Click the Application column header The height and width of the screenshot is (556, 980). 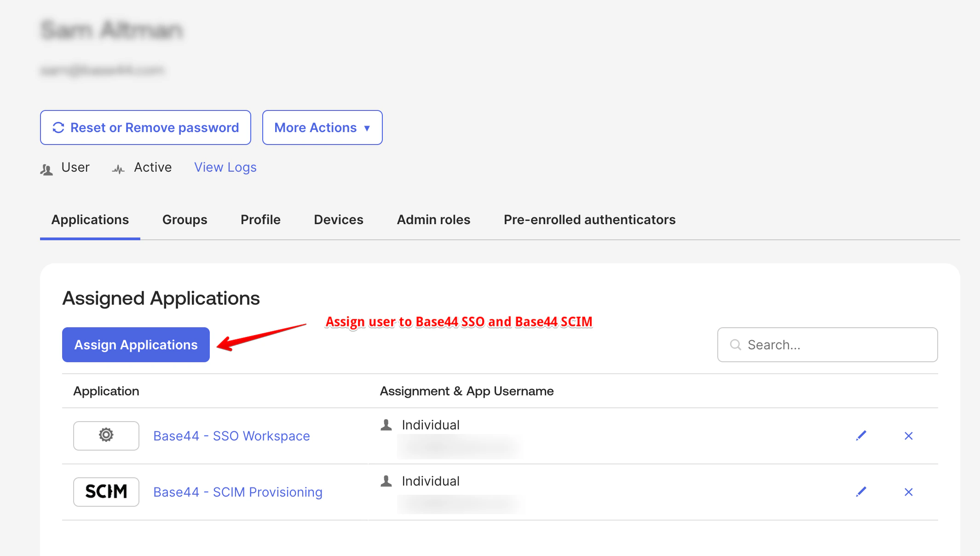[x=106, y=391]
